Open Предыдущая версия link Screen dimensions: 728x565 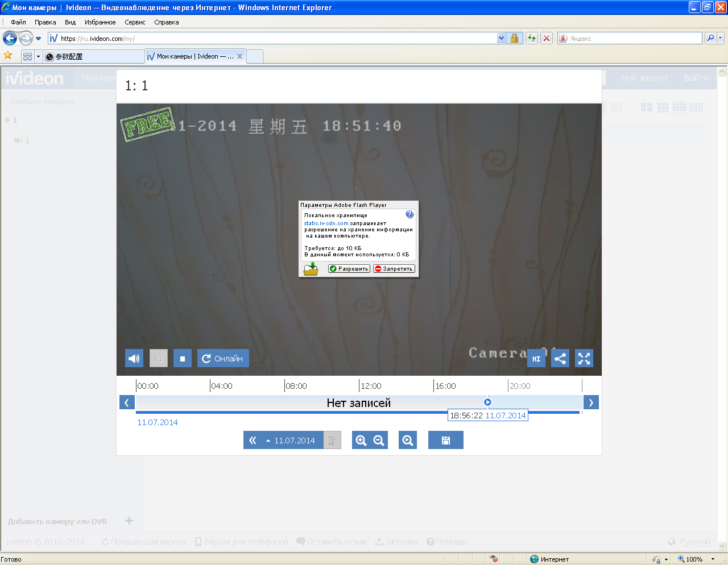point(143,542)
